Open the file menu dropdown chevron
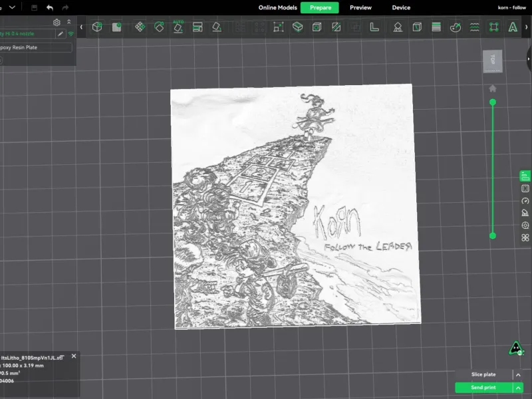 [12, 7]
